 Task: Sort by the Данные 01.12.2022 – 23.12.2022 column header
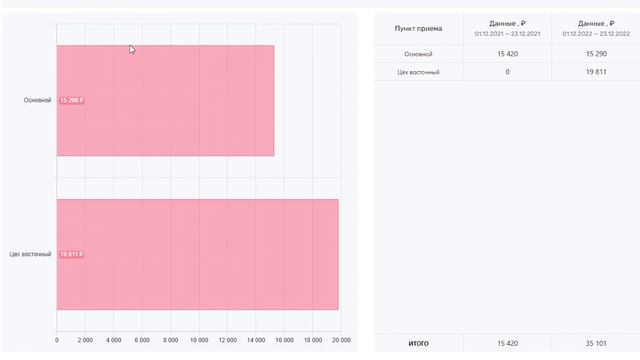coord(596,29)
